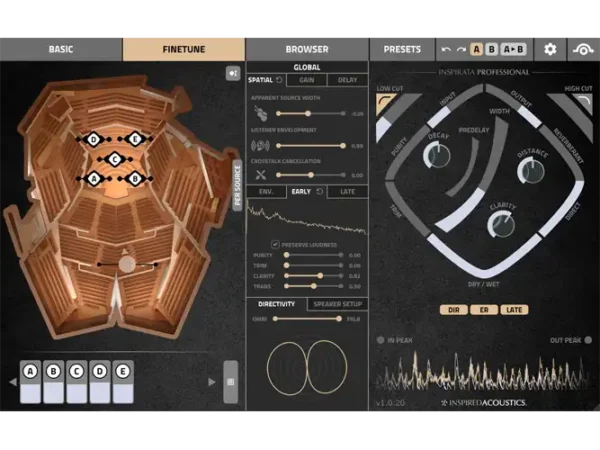Viewport: 600px width, 450px height.
Task: Copy A to B with the A▸B button
Action: pos(514,49)
